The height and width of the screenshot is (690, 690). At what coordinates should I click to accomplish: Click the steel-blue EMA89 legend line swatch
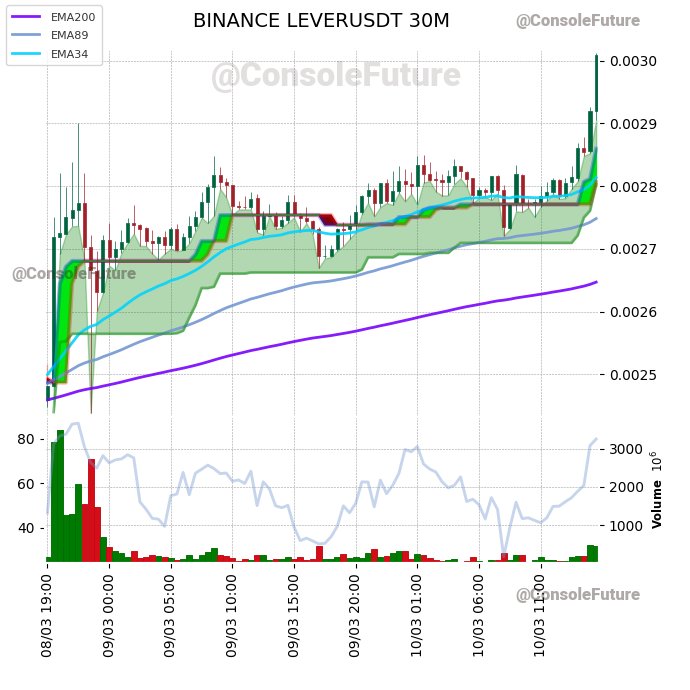pyautogui.click(x=26, y=35)
